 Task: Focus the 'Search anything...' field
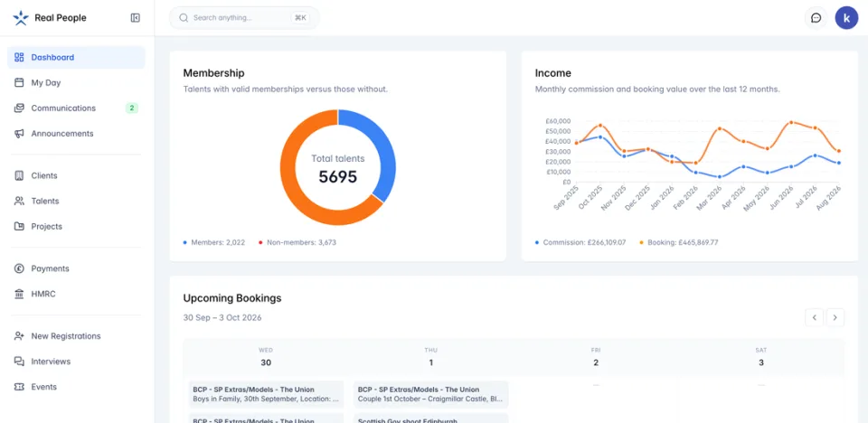(x=244, y=18)
